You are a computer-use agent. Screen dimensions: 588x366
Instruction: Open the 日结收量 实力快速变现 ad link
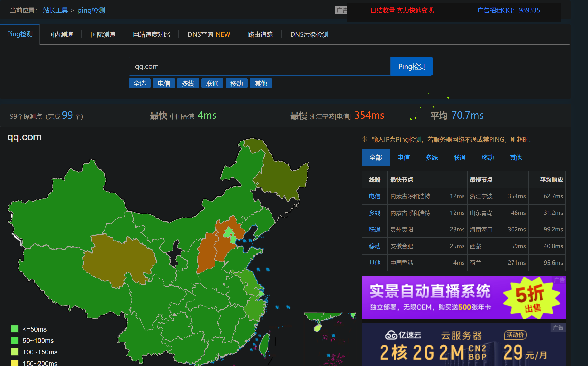[x=402, y=10]
